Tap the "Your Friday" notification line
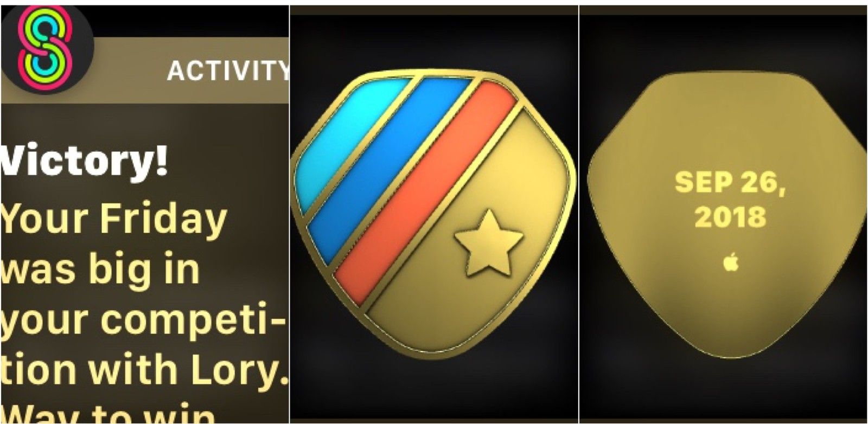The image size is (868, 424). pyautogui.click(x=113, y=220)
